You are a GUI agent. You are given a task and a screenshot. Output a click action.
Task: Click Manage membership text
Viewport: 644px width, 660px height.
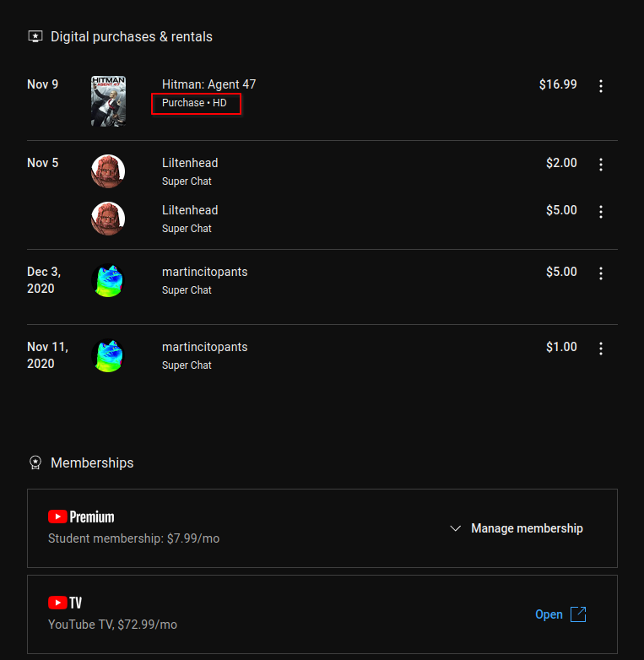[x=527, y=528]
